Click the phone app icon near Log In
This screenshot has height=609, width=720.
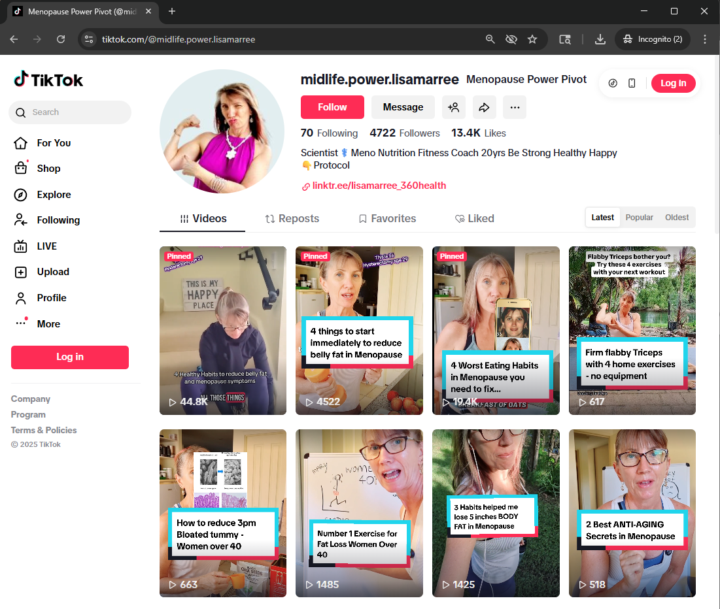(x=632, y=83)
